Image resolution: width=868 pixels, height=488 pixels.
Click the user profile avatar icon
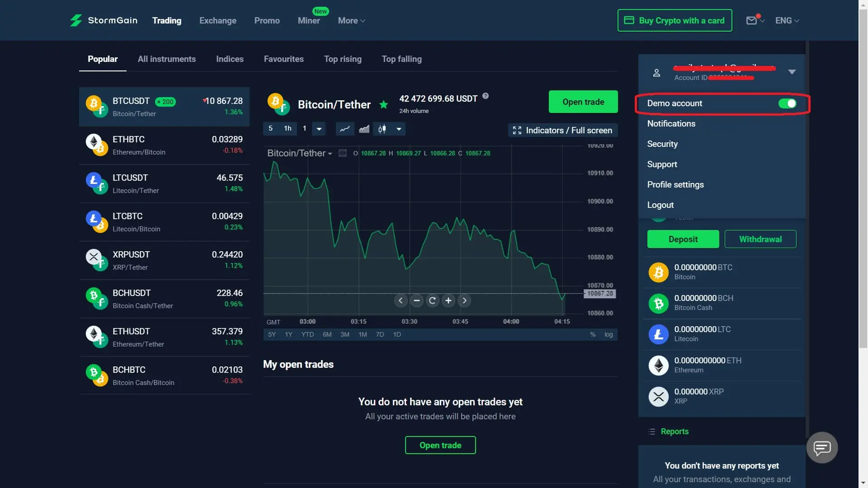click(657, 72)
